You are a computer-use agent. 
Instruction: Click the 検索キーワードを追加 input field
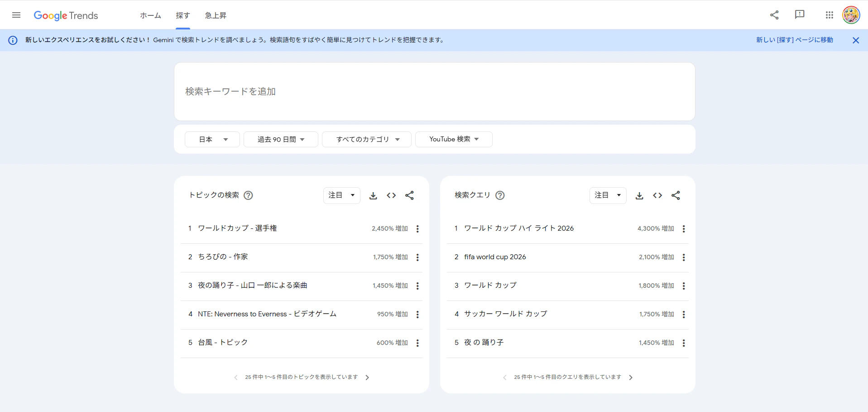[435, 92]
